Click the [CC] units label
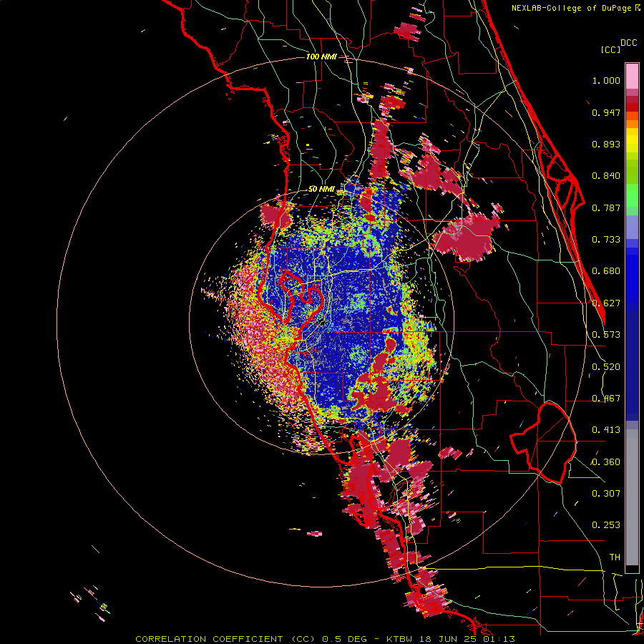The height and width of the screenshot is (644, 644). click(x=610, y=49)
